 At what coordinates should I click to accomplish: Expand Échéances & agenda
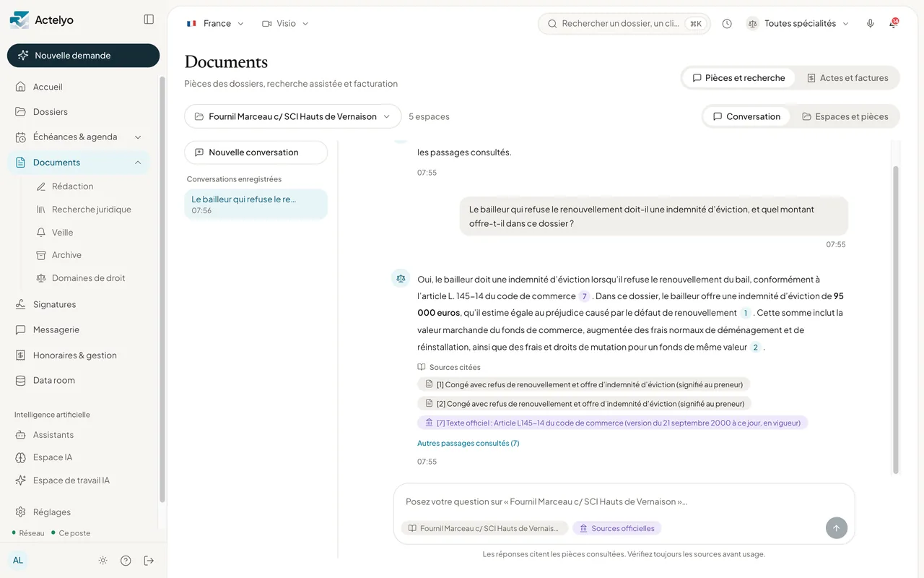pos(138,137)
